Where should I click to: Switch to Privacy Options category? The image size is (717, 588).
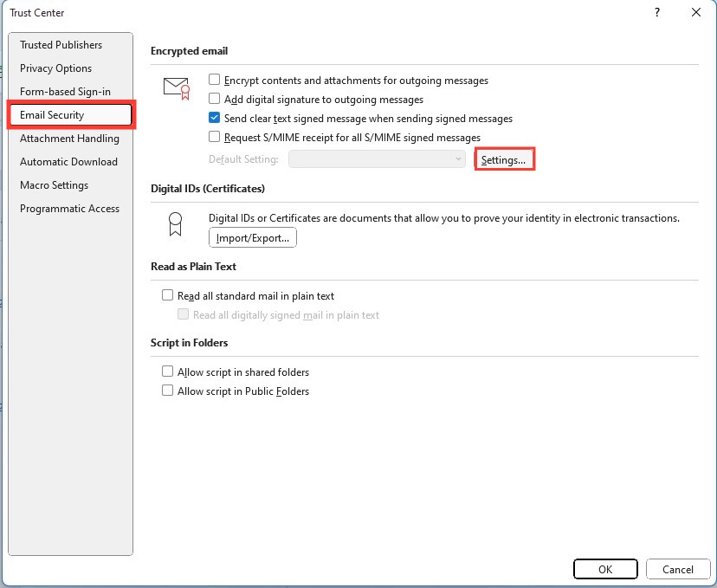[x=55, y=68]
